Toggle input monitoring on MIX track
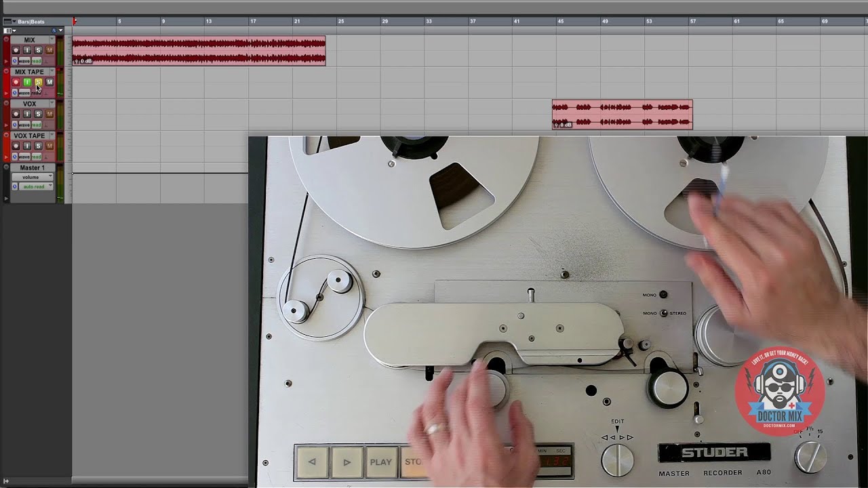 pos(27,50)
